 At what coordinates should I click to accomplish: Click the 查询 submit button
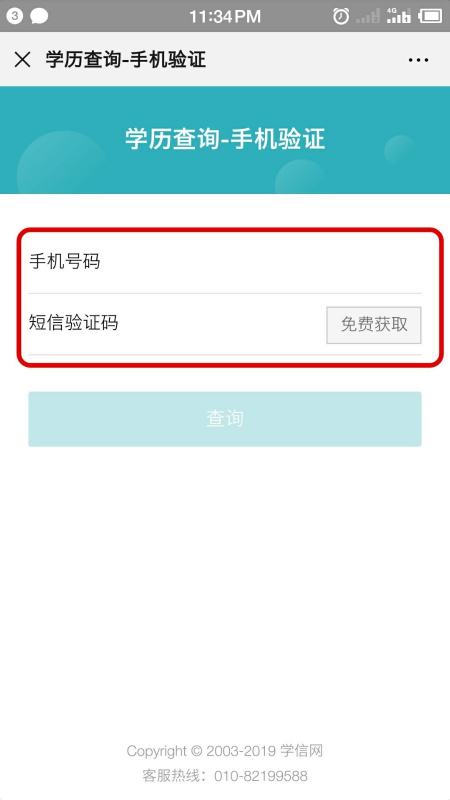click(225, 419)
